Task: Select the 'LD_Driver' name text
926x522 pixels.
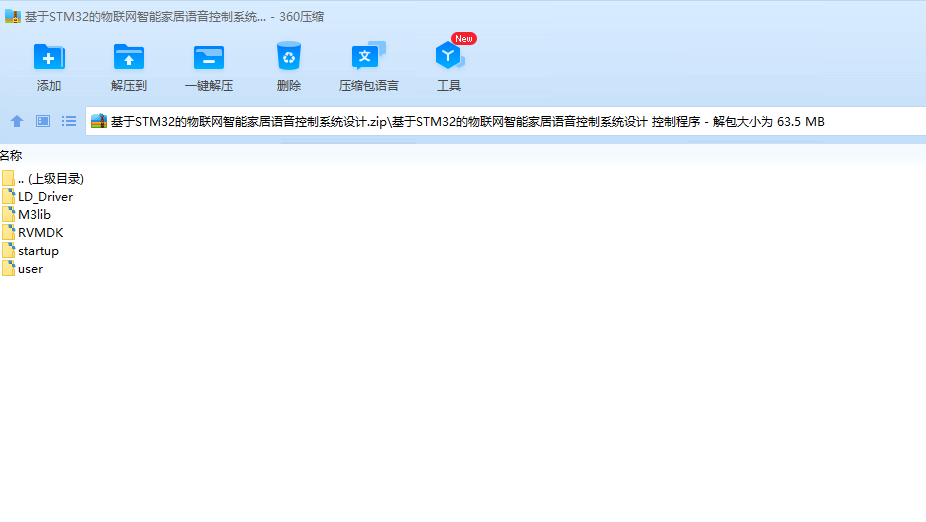Action: point(45,197)
